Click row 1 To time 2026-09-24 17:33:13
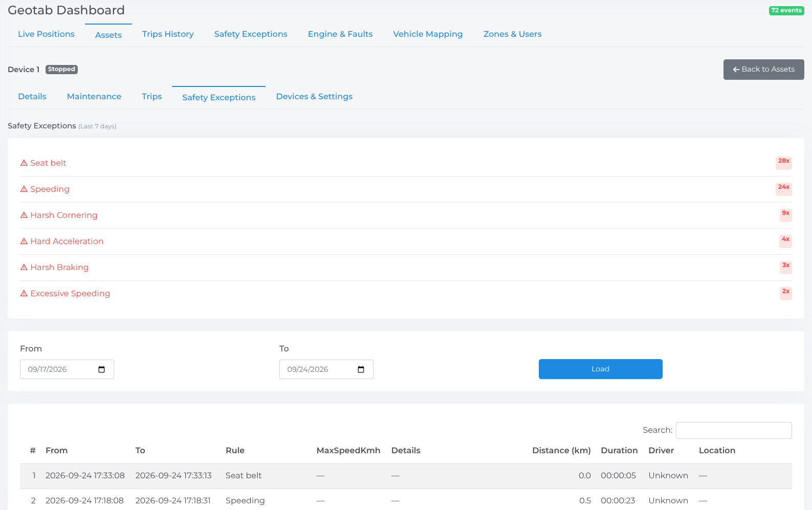This screenshot has height=510, width=812. coord(173,475)
